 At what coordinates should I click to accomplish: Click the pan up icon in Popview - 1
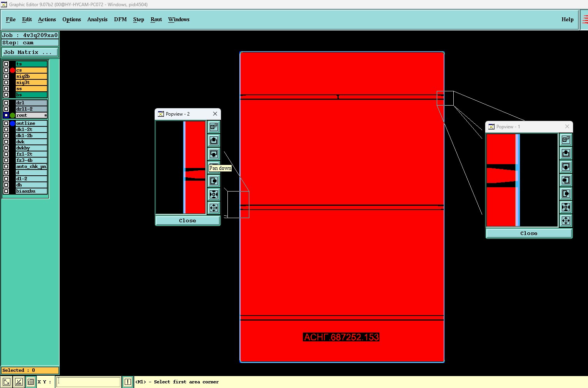click(x=566, y=153)
